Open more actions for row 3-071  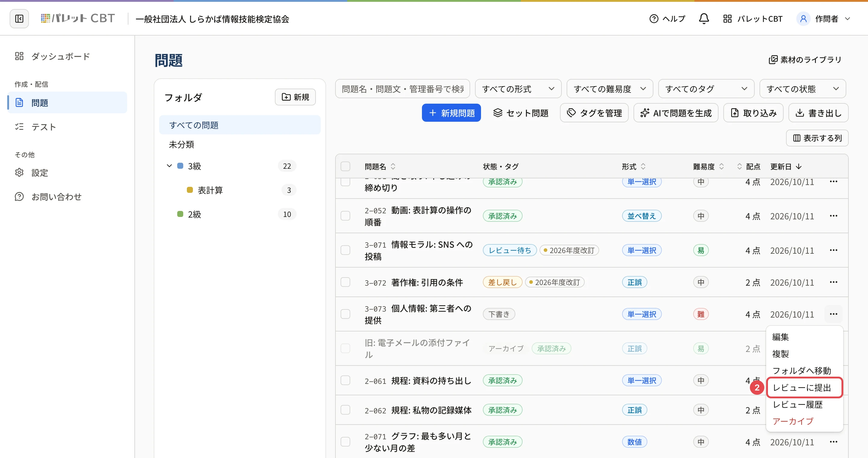pos(833,250)
